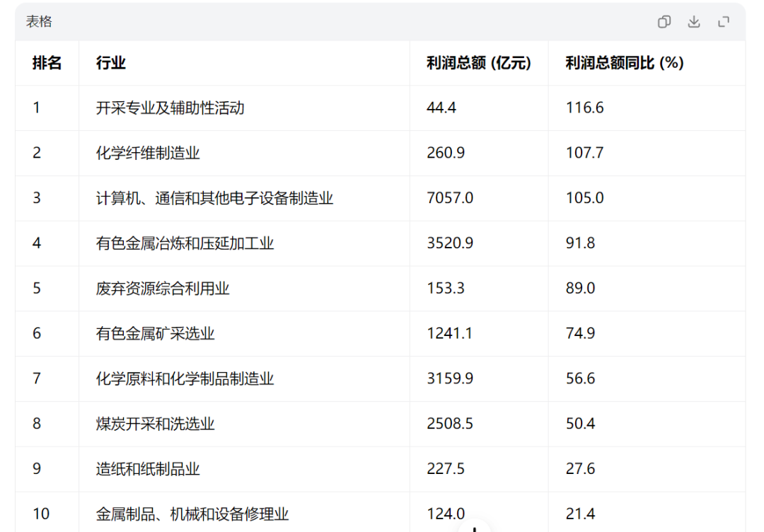Click the profit value 3159.9
764x532 pixels.
[450, 378]
